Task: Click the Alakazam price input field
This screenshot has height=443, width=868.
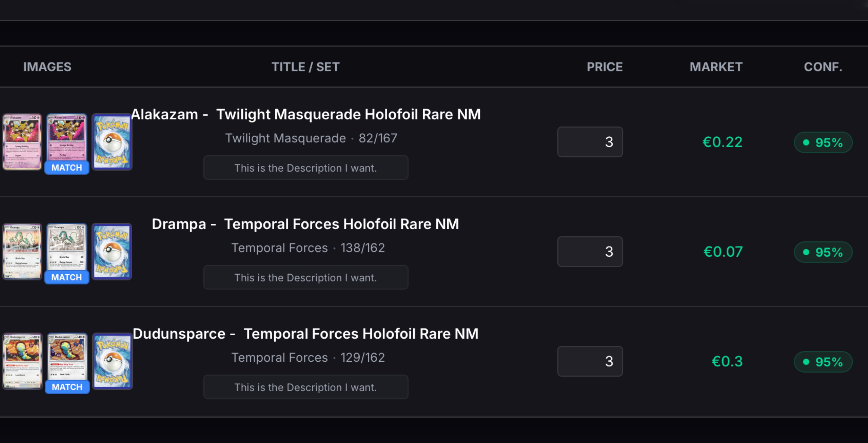Action: click(x=590, y=142)
